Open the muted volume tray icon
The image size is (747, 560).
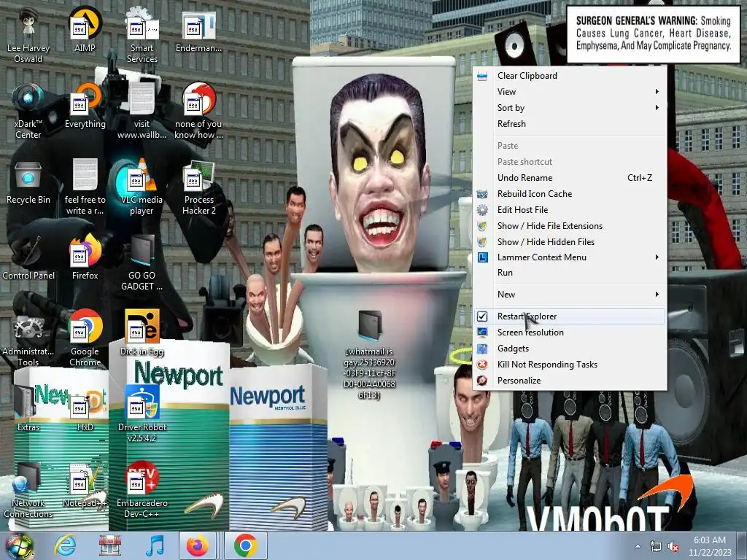(x=673, y=547)
